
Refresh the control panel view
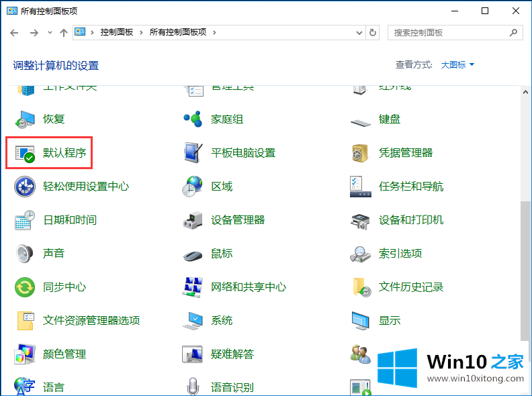pyautogui.click(x=373, y=33)
